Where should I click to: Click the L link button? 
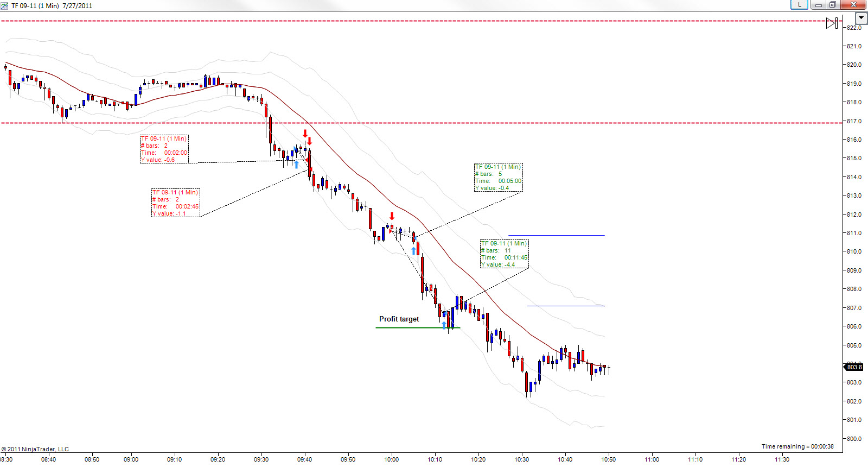pos(799,5)
